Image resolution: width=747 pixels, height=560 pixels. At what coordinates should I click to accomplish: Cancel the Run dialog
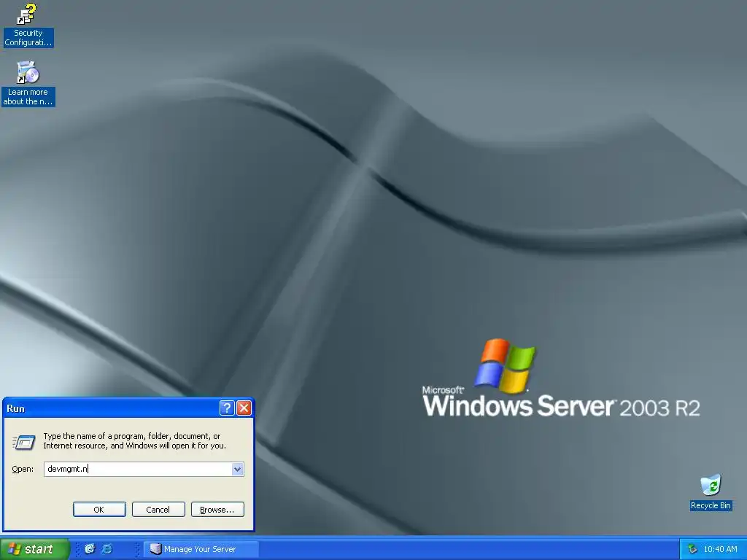(158, 510)
